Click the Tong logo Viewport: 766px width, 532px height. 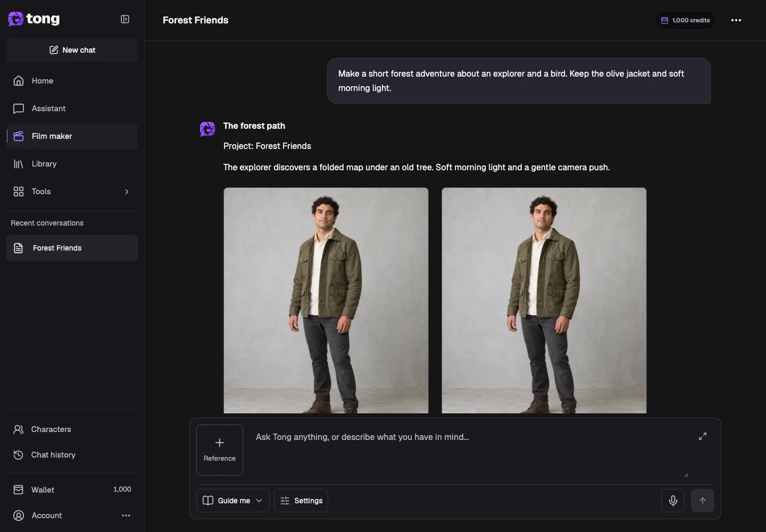click(x=34, y=19)
